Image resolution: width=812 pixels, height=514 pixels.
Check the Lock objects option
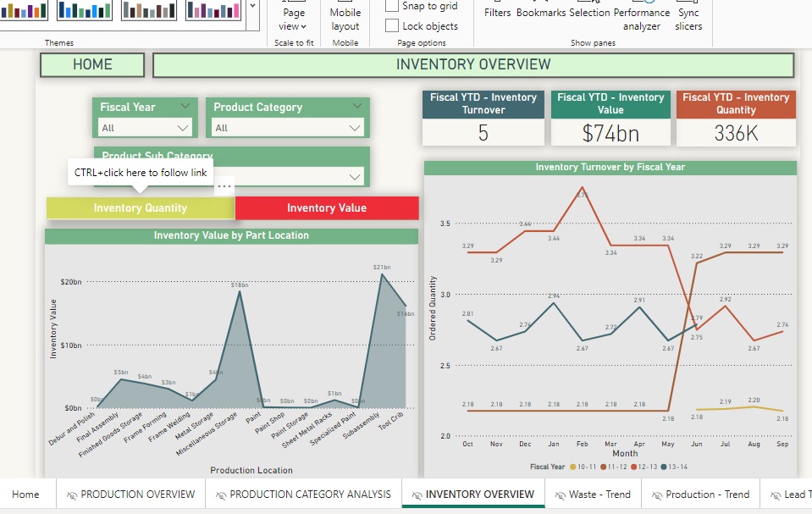393,26
